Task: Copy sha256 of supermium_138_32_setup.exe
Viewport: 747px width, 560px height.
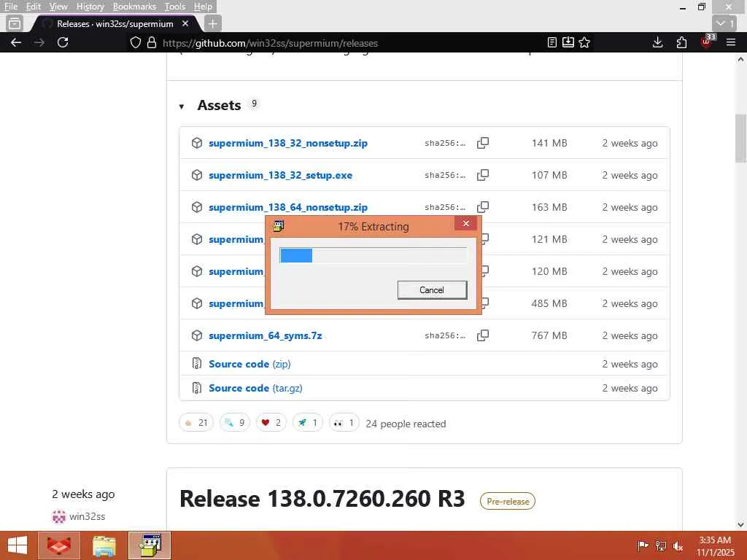Action: (483, 175)
